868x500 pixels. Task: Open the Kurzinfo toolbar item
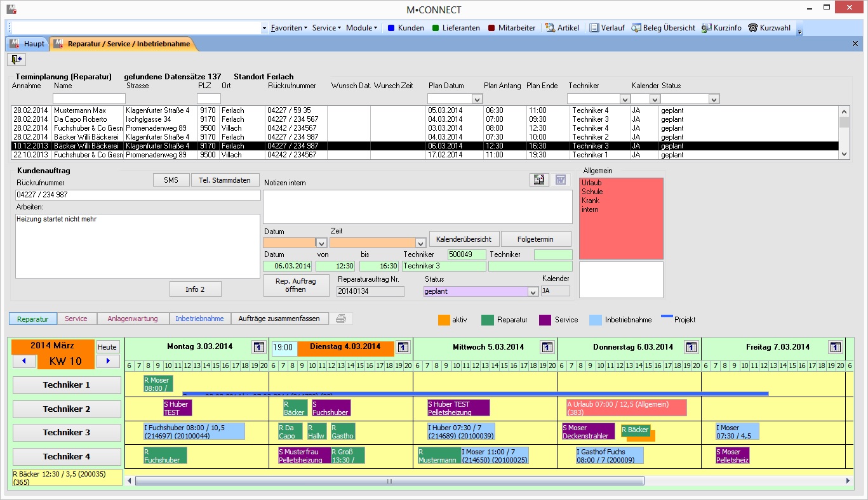coord(721,28)
